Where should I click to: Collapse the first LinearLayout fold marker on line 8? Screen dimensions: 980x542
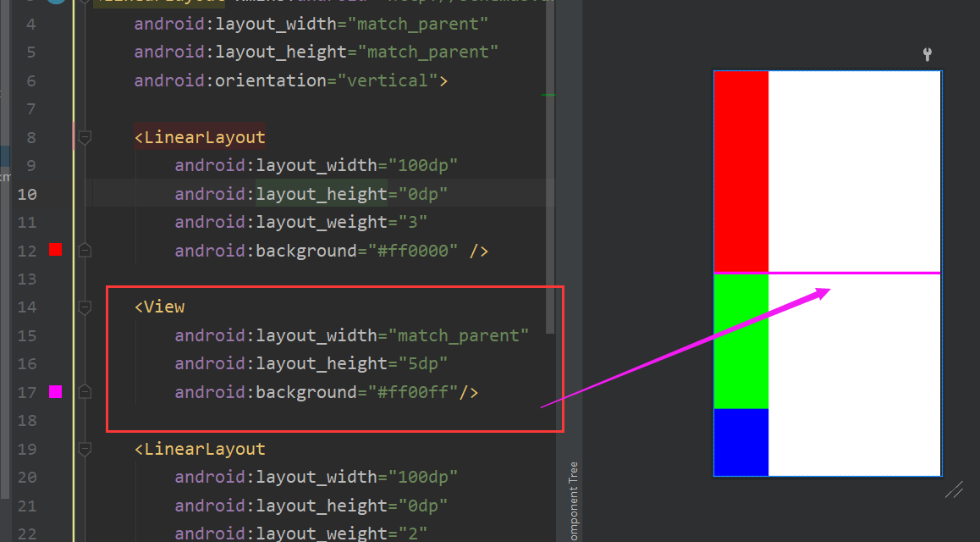(85, 137)
